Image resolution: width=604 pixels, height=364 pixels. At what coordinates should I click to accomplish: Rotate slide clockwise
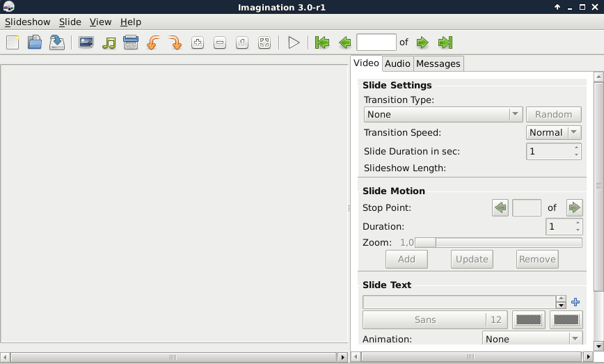tap(175, 43)
